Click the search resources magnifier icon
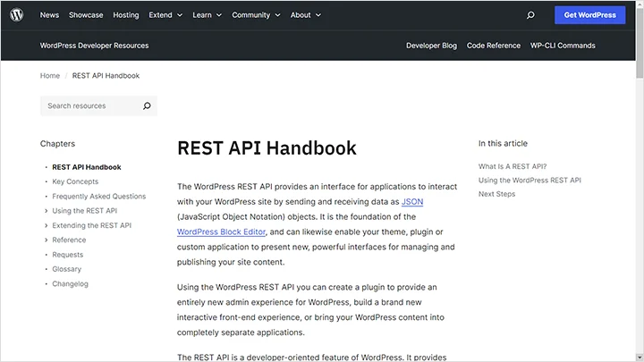 click(x=147, y=105)
